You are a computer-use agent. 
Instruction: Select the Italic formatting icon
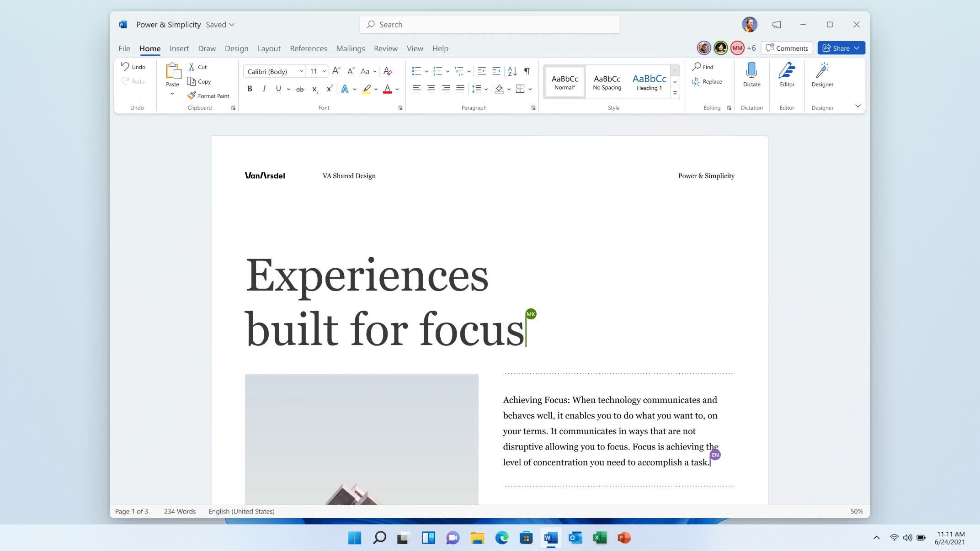263,89
